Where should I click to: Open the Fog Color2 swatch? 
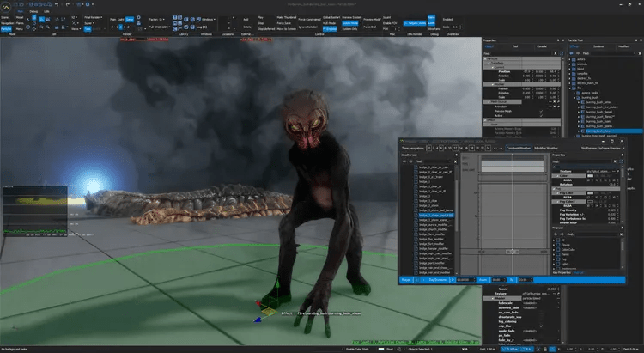pyautogui.click(x=590, y=201)
